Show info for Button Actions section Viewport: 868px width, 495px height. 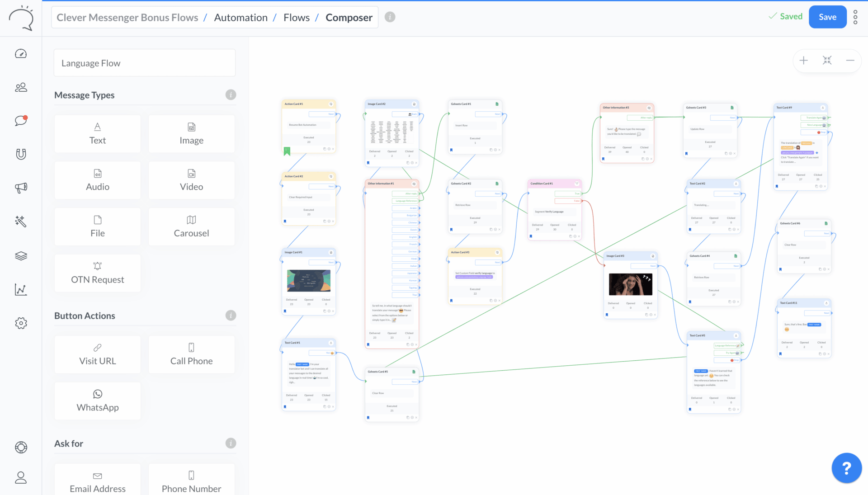[231, 316]
